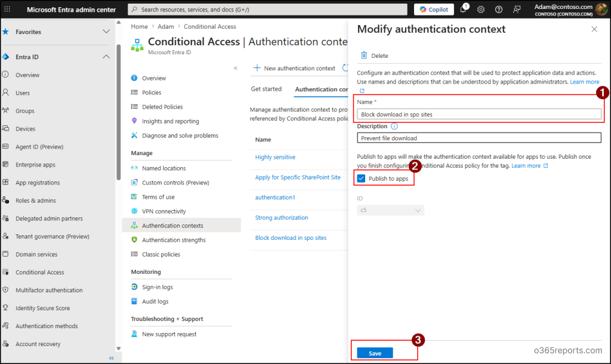The image size is (611, 364).
Task: Click the Named locations icon
Action: 134,168
